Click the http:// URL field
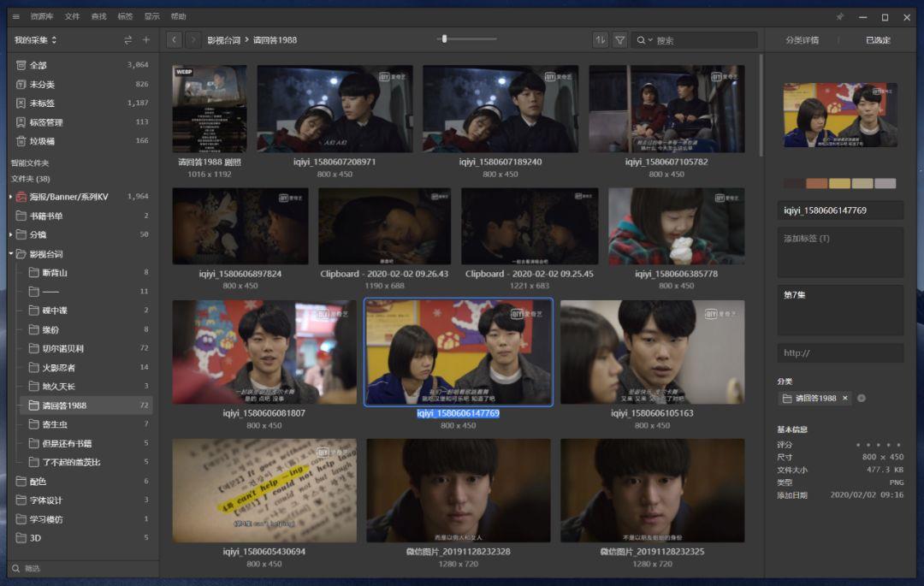This screenshot has width=924, height=586. 840,352
